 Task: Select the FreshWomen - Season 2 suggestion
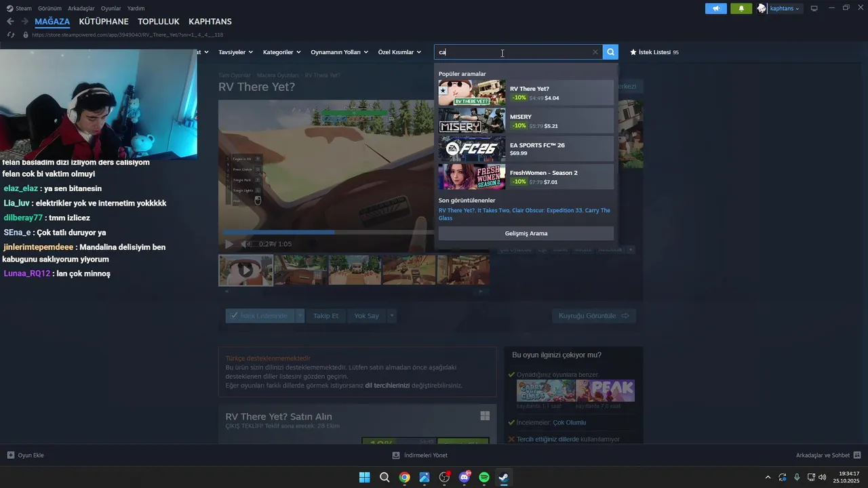(x=526, y=177)
